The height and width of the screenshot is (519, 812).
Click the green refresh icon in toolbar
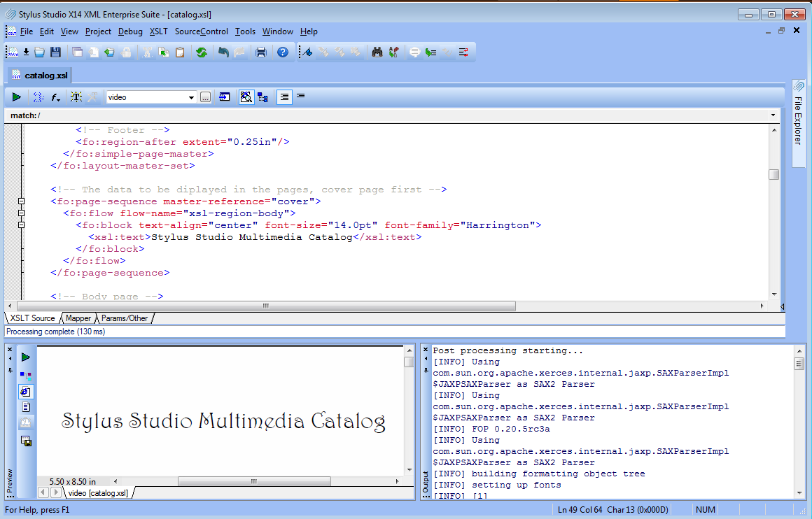coord(202,52)
